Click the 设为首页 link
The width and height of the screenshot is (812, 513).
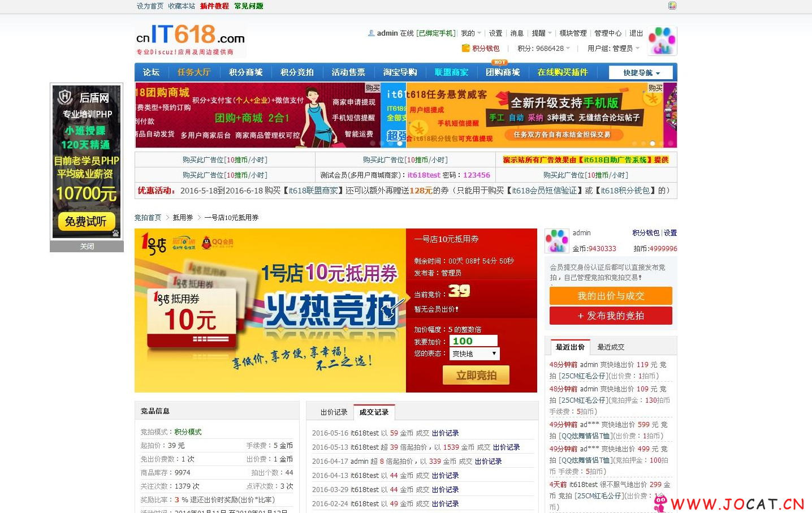(x=150, y=6)
